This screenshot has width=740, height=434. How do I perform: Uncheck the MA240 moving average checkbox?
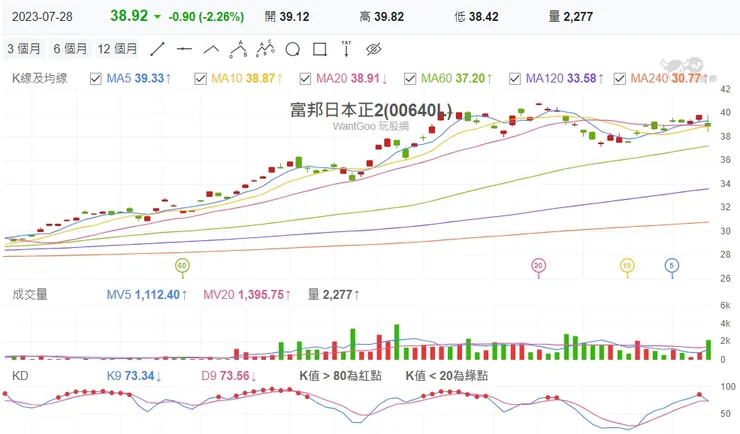[x=620, y=79]
